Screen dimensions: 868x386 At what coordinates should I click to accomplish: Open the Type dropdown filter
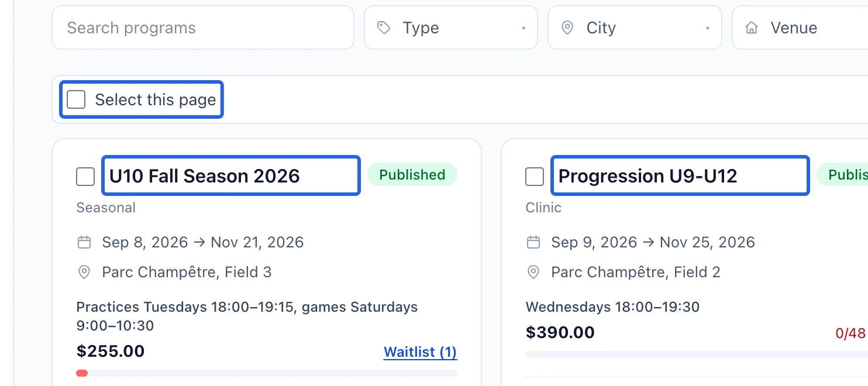pos(451,27)
